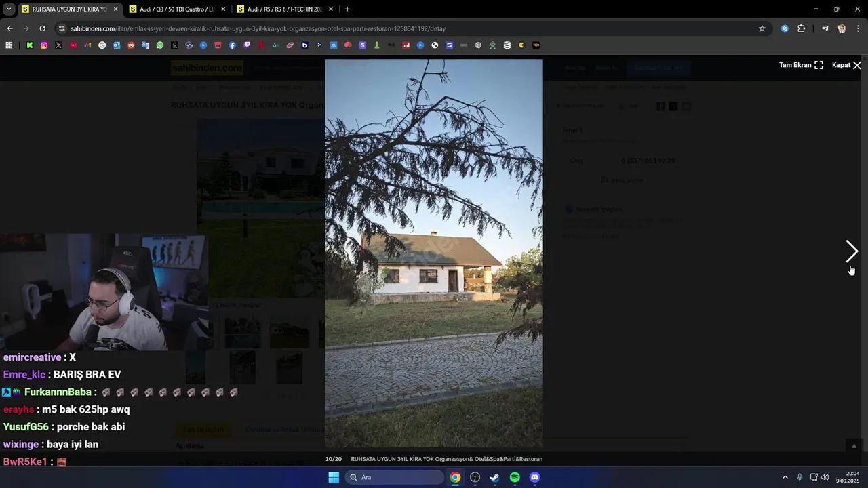Open the YouTube bookmark
The height and width of the screenshot is (488, 868).
pyautogui.click(x=73, y=45)
